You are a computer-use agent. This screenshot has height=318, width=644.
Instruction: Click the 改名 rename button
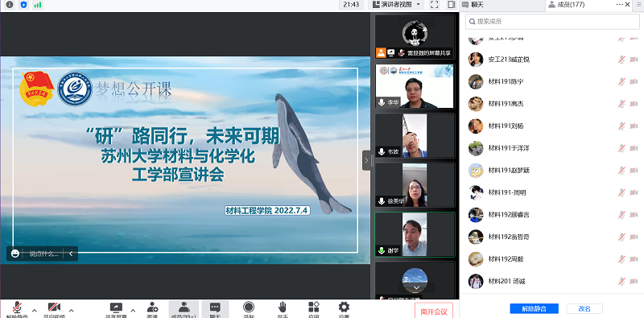(584, 308)
